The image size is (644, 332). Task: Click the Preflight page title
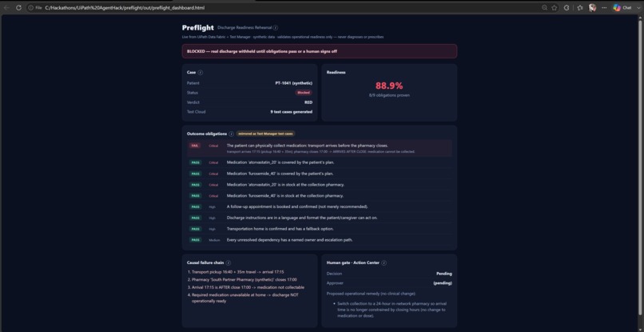coord(198,27)
